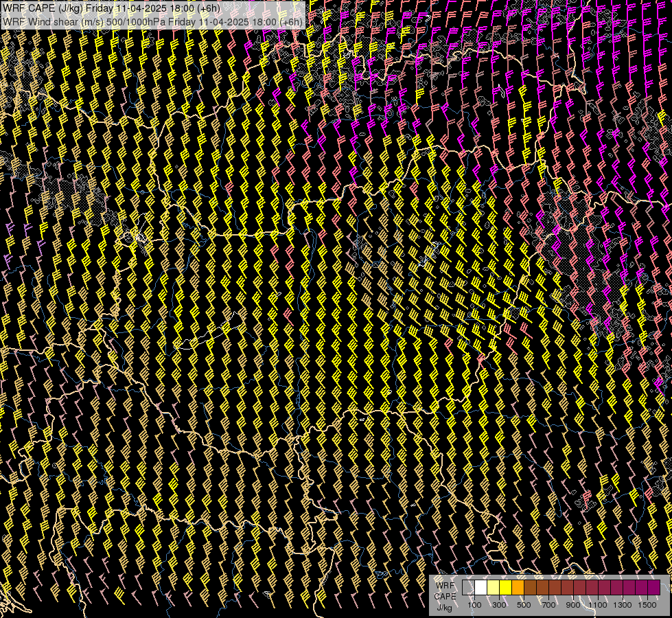672x618 pixels.
Task: Click the legend value '900'
Action: tap(573, 605)
